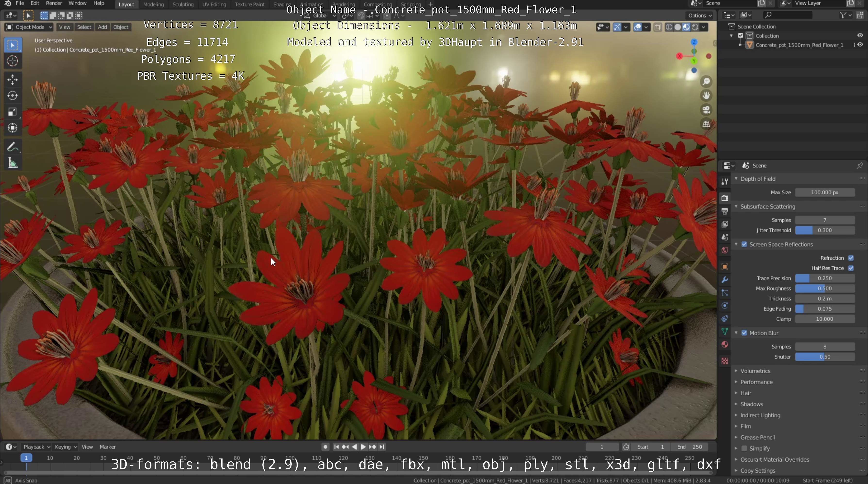Open the Render menu
The width and height of the screenshot is (868, 484).
(x=54, y=3)
